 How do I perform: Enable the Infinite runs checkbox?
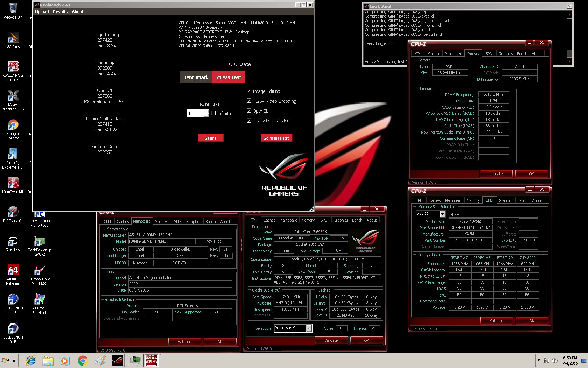coord(213,113)
